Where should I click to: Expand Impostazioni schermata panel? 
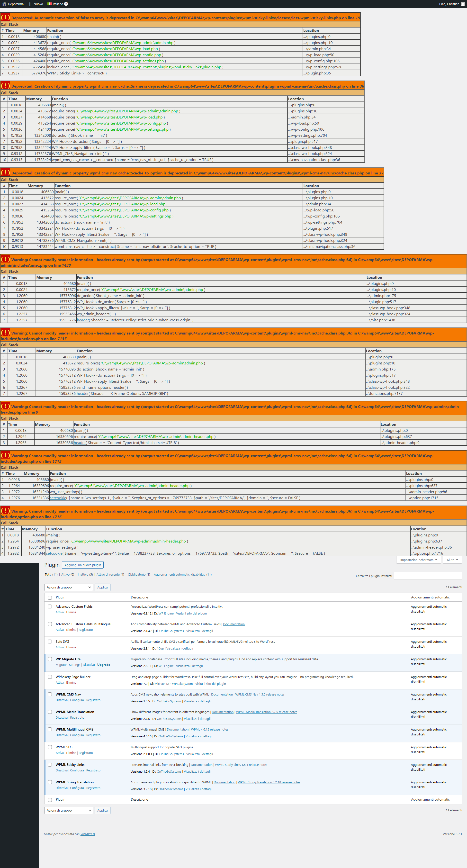coord(419,560)
